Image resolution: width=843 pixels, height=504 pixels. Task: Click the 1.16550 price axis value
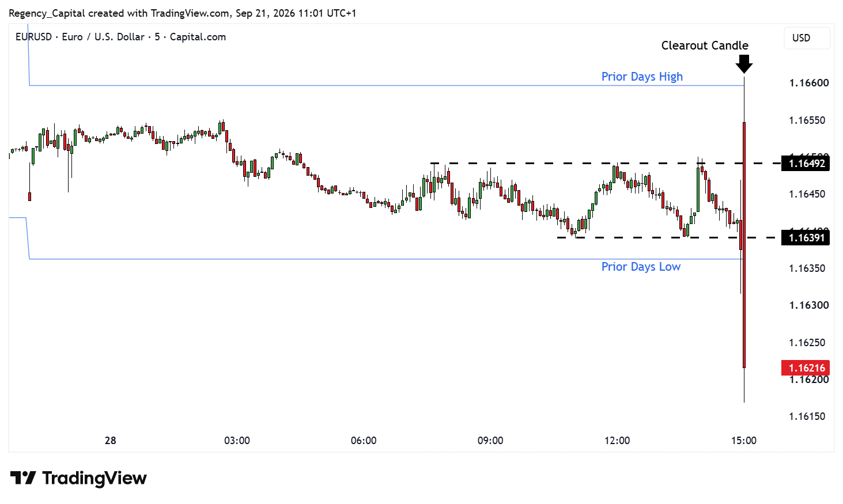pyautogui.click(x=807, y=120)
